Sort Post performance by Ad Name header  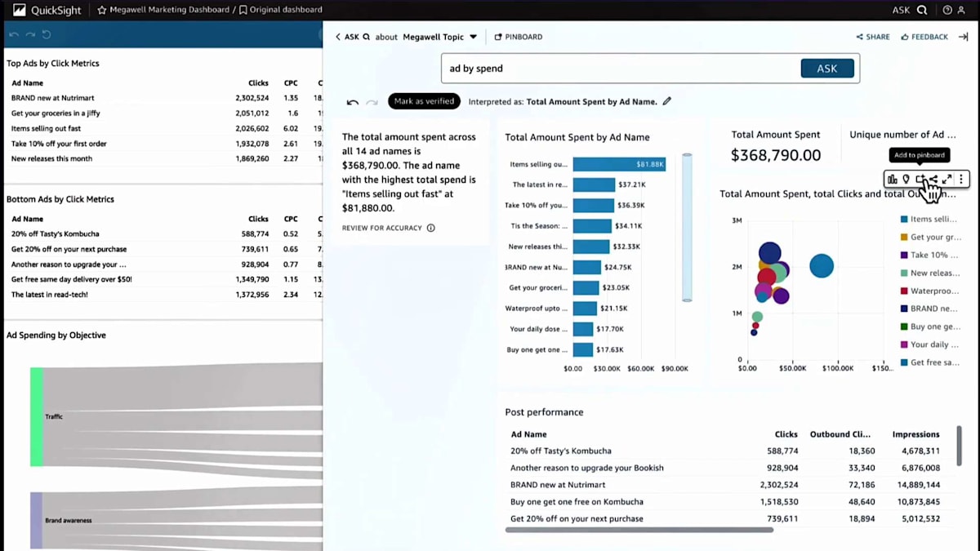tap(528, 434)
